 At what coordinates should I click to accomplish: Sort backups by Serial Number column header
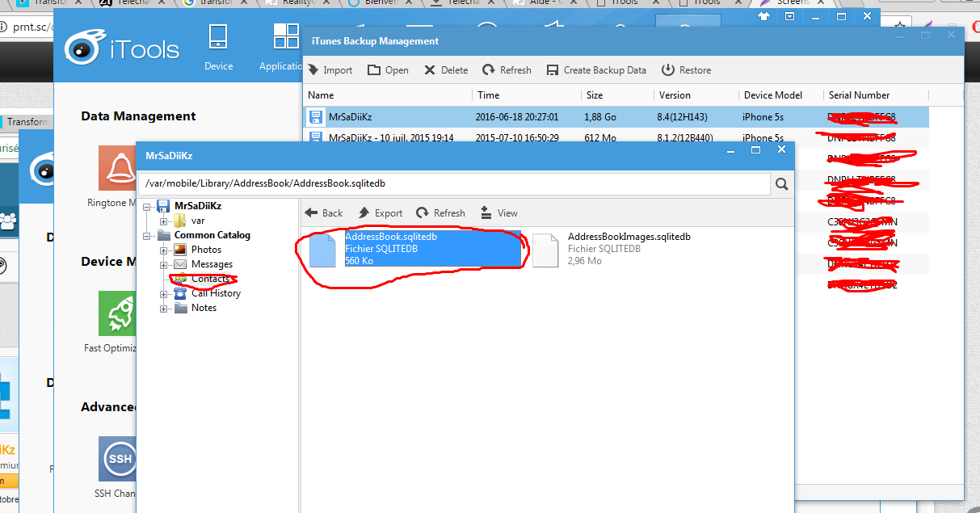(859, 95)
